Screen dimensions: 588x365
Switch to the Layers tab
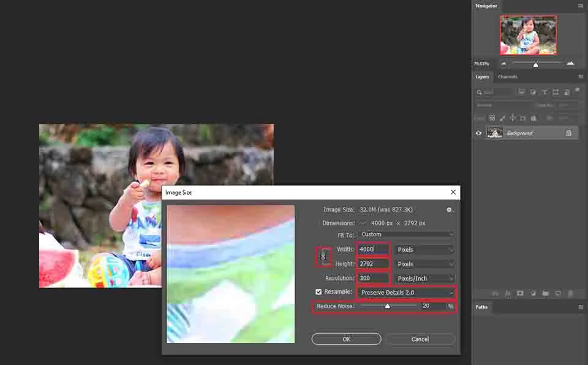[x=482, y=77]
